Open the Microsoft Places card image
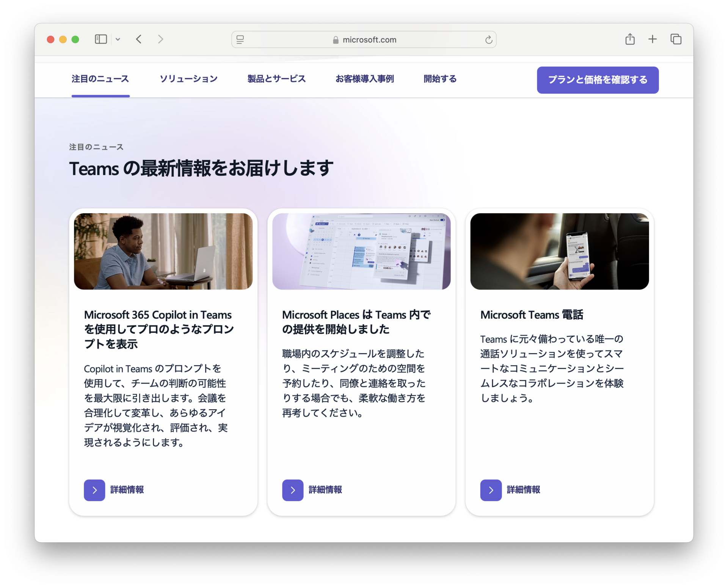The height and width of the screenshot is (588, 728). (x=361, y=251)
